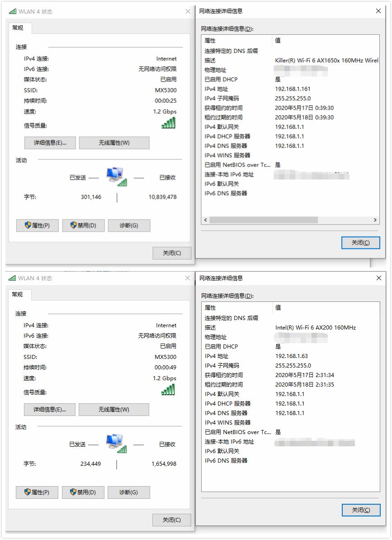Select 255.255.255.0 subnet mask in top dialog
This screenshot has height=540, width=392.
click(x=293, y=99)
